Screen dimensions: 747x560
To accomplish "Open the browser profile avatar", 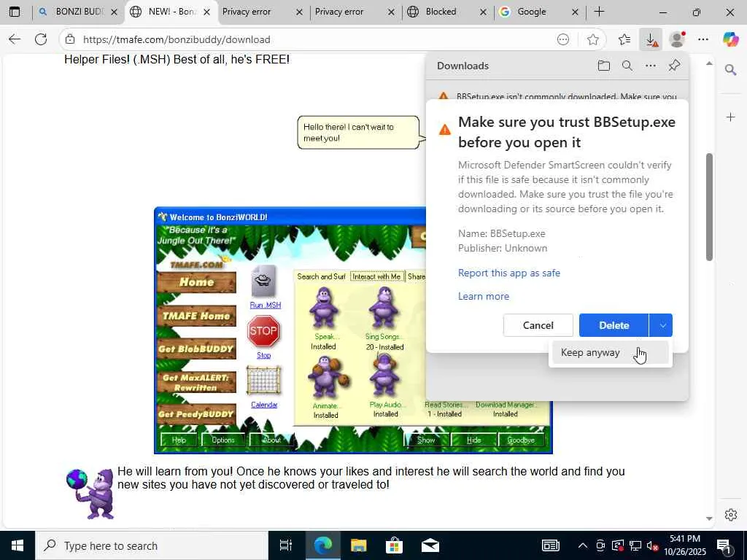I will (x=677, y=39).
